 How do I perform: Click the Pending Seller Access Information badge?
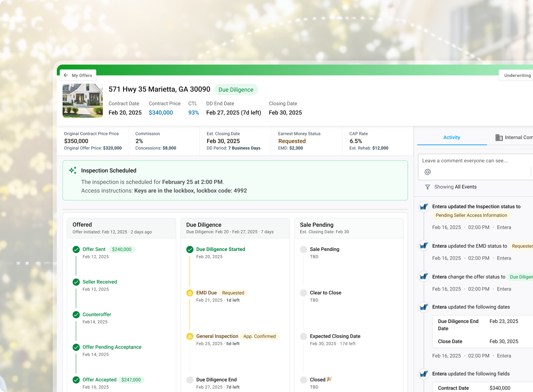(471, 215)
